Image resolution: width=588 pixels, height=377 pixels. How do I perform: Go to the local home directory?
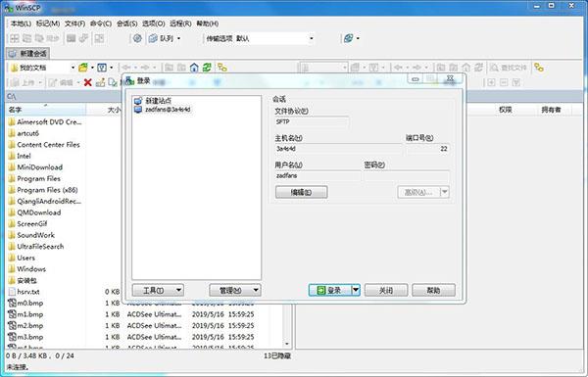tap(194, 68)
